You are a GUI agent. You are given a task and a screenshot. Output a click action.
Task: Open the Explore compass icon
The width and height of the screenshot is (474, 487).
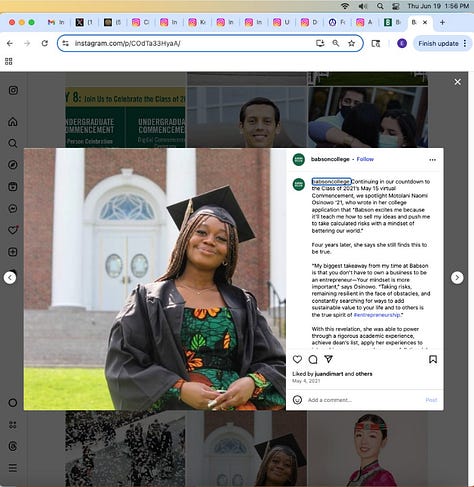(x=13, y=165)
